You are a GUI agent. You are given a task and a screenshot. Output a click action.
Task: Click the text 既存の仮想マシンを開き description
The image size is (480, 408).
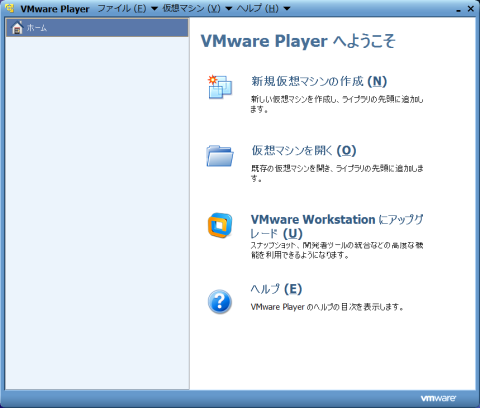click(337, 173)
